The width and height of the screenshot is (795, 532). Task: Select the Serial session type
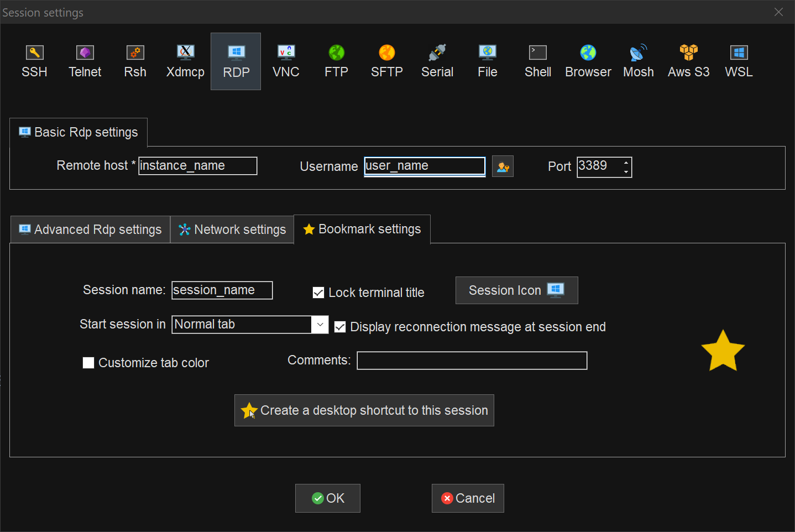[x=437, y=61]
